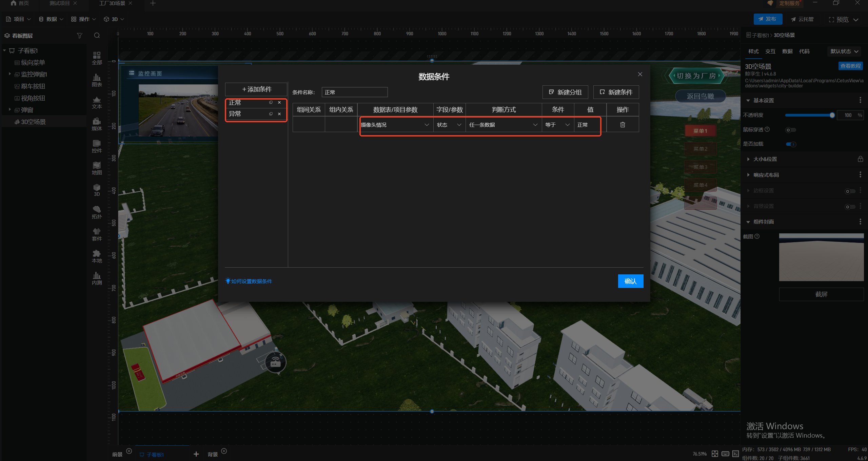Switch to the 交互 tab
This screenshot has width=868, height=461.
[770, 51]
